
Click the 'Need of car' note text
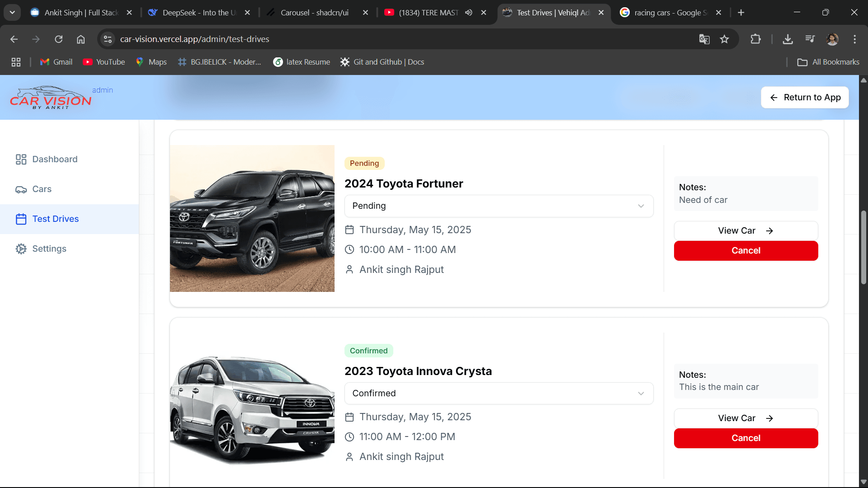point(703,200)
